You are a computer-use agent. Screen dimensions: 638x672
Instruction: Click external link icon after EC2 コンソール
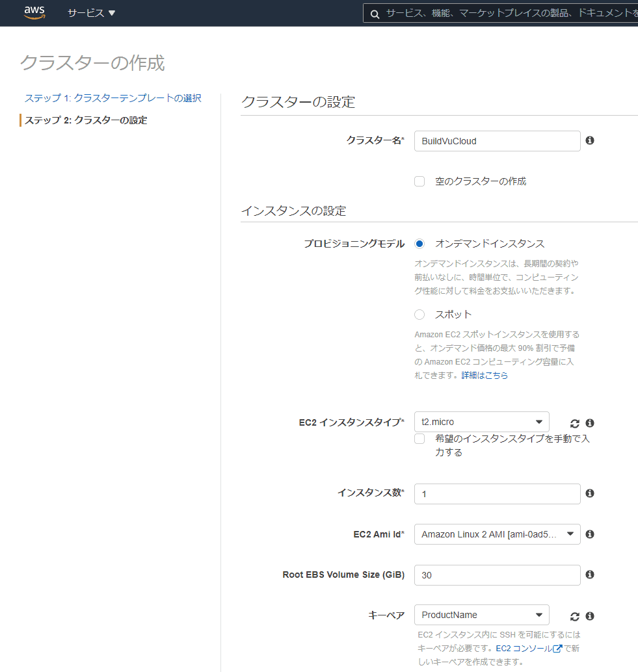tap(557, 649)
